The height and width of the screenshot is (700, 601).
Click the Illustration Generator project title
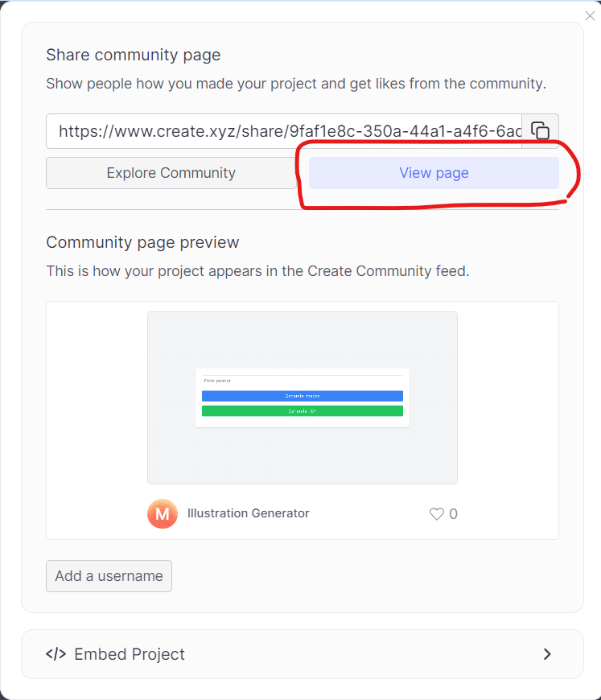pyautogui.click(x=249, y=513)
